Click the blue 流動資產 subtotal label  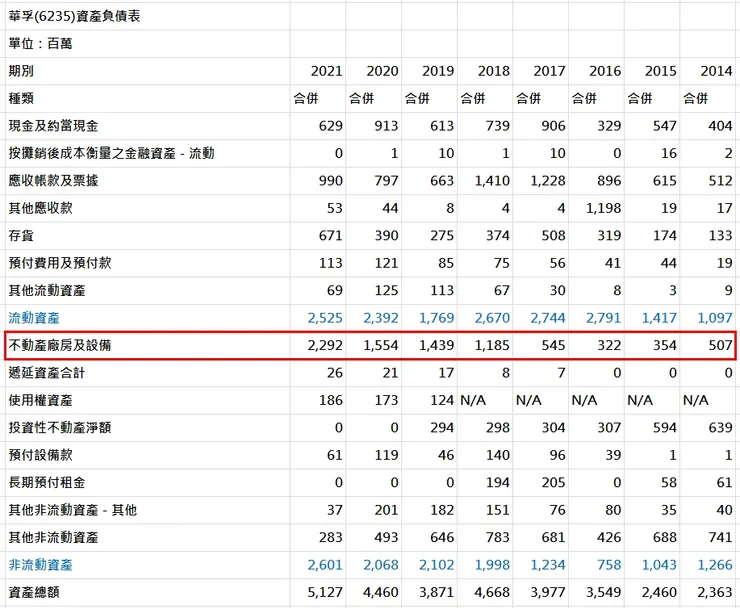pyautogui.click(x=34, y=318)
